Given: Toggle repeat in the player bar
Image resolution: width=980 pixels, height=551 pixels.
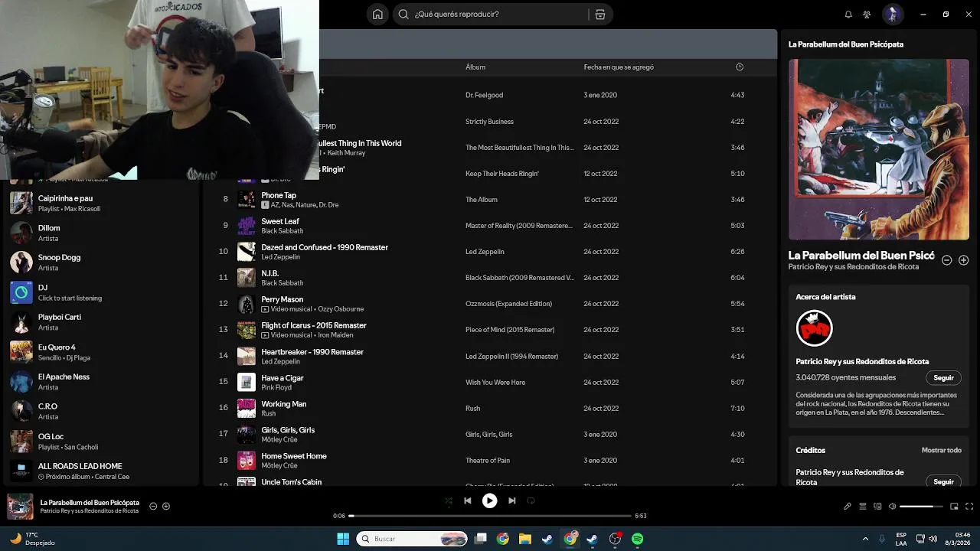Looking at the screenshot, I should point(531,500).
